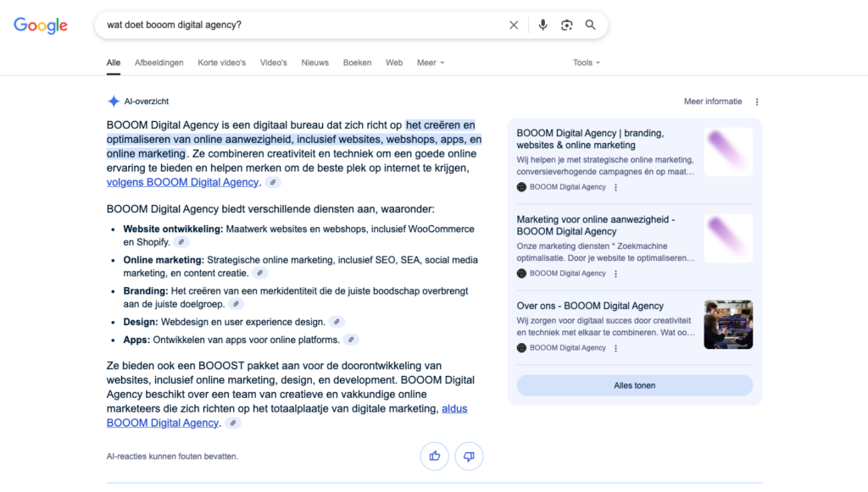This screenshot has height=492, width=868.
Task: Submit search with the magnifier icon
Action: 591,25
